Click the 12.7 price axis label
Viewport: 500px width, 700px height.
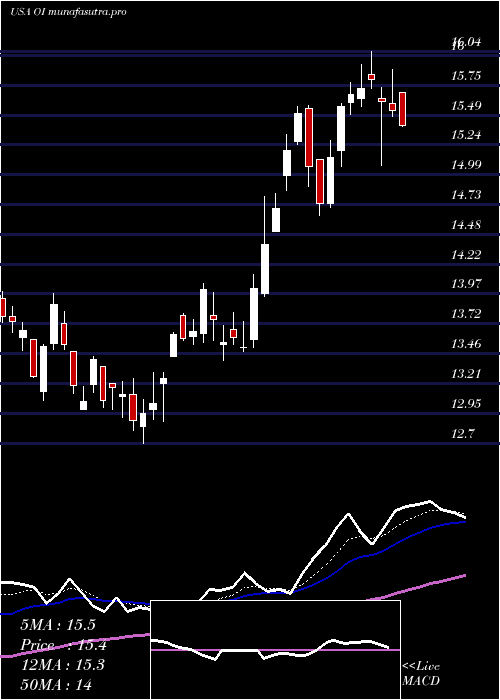[x=463, y=433]
